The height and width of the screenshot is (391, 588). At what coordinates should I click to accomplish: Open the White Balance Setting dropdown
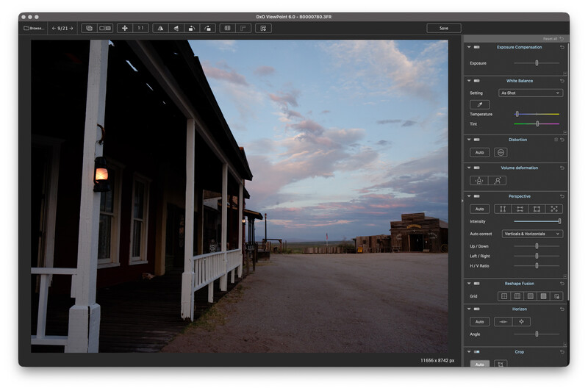(531, 93)
